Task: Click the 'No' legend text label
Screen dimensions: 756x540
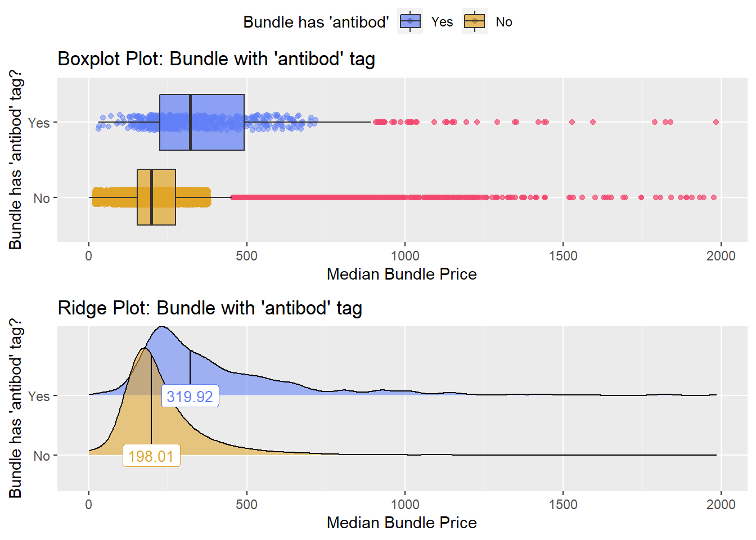Action: pos(504,22)
